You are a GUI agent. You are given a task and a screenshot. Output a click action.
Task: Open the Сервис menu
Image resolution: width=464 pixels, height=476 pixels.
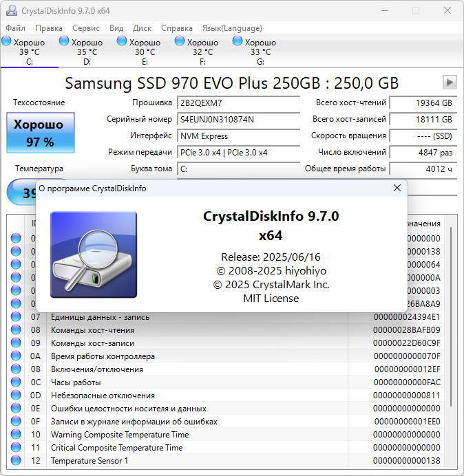(85, 28)
